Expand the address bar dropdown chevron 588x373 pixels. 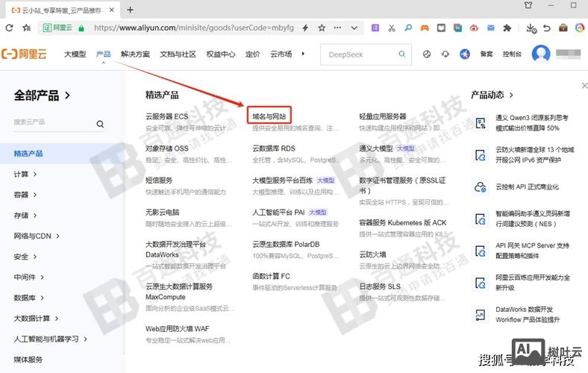point(354,28)
